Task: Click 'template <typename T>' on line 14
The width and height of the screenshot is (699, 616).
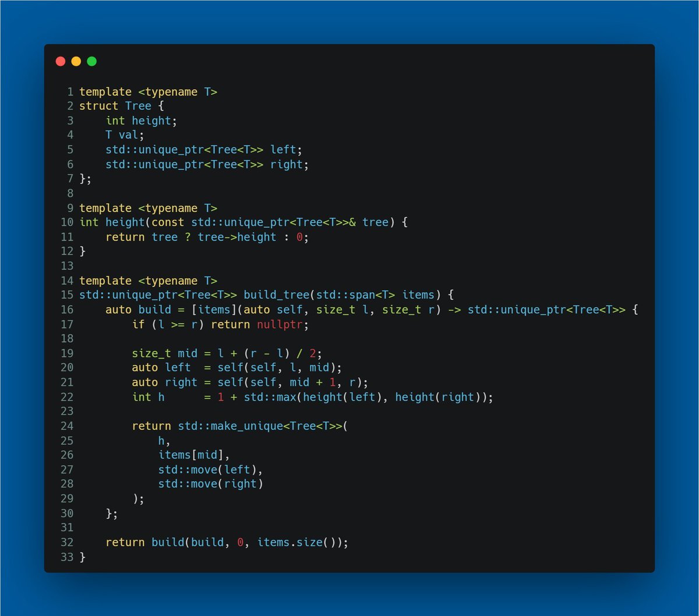Action: click(149, 281)
